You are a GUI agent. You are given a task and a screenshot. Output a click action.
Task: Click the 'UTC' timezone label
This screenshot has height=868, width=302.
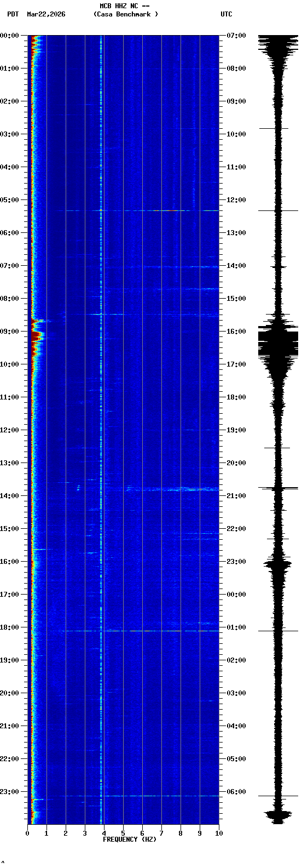[226, 14]
